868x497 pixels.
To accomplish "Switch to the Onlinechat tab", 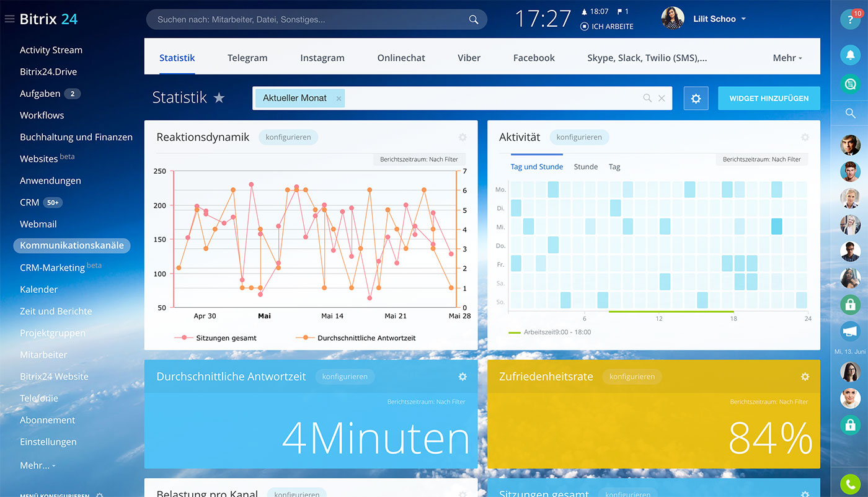I will [x=401, y=58].
